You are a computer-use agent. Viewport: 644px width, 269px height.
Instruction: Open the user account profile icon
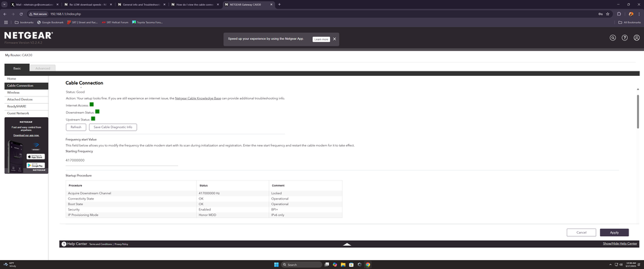[x=636, y=38]
